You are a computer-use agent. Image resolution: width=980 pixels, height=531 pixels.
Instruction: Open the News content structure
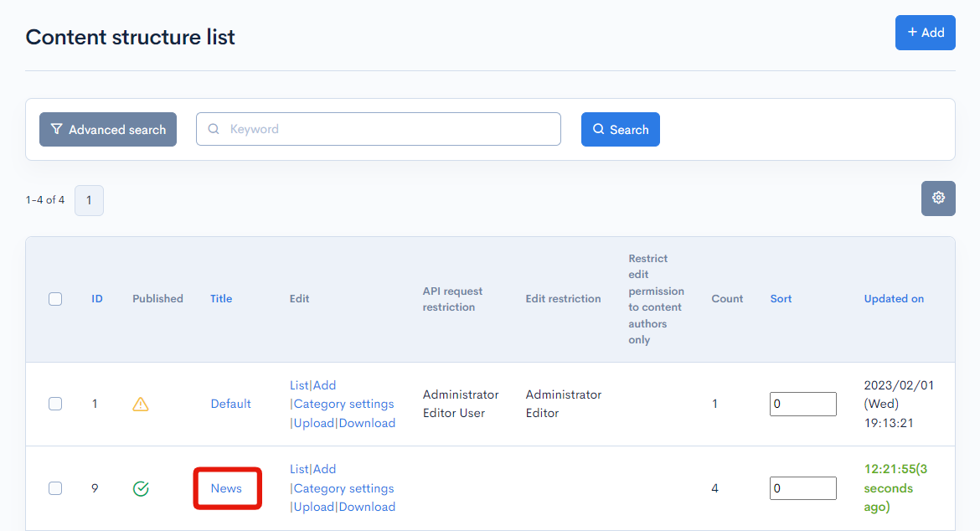click(227, 487)
